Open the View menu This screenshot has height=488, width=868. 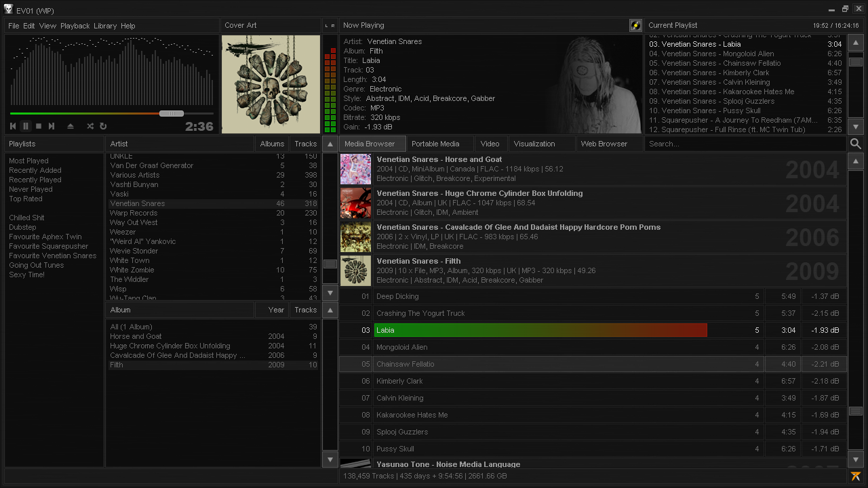coord(47,26)
